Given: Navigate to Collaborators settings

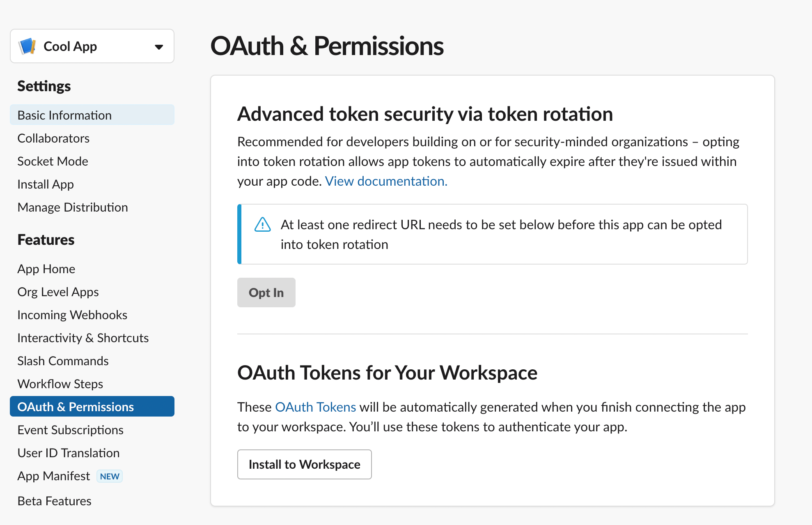Looking at the screenshot, I should coord(55,138).
